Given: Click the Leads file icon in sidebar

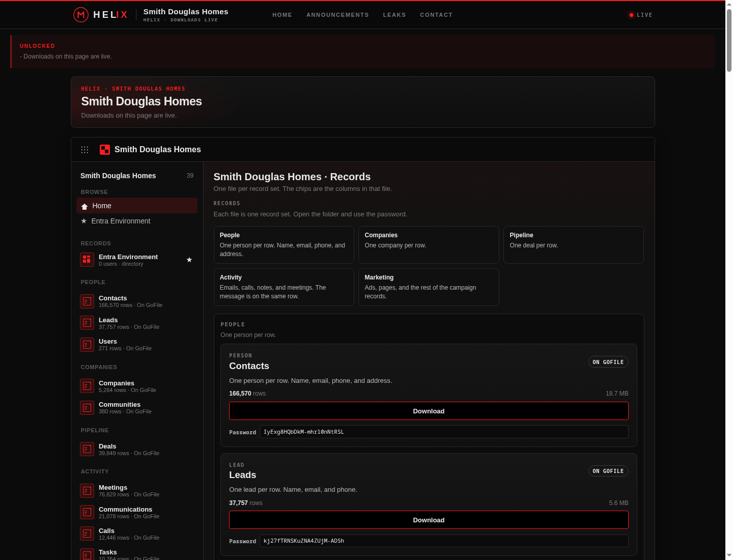Looking at the screenshot, I should (x=87, y=323).
